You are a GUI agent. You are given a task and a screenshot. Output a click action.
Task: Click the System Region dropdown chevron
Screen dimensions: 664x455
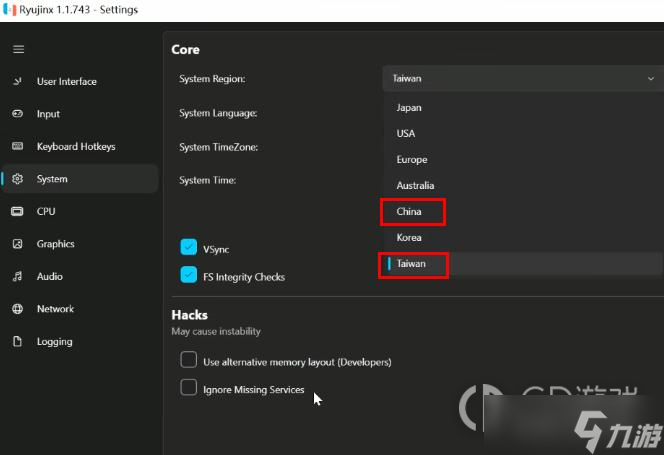[x=650, y=79]
